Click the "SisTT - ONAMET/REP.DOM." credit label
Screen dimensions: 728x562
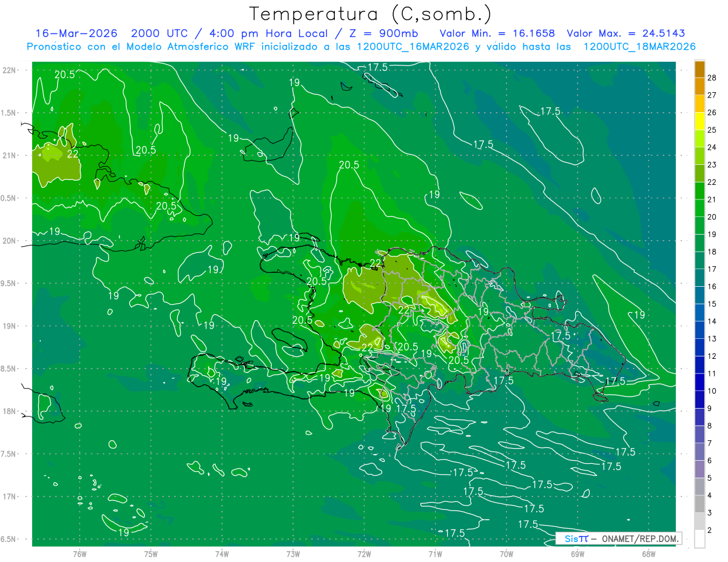(x=618, y=538)
